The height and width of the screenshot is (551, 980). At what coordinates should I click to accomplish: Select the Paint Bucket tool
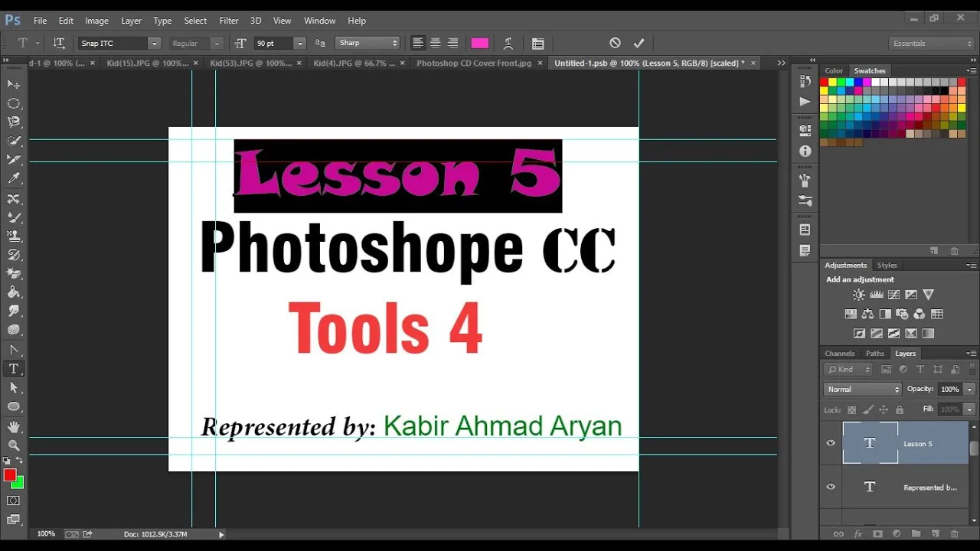(14, 292)
